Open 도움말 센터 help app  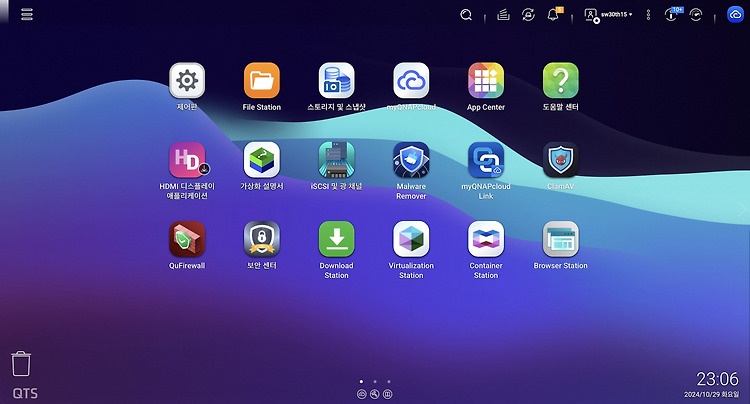pyautogui.click(x=560, y=80)
